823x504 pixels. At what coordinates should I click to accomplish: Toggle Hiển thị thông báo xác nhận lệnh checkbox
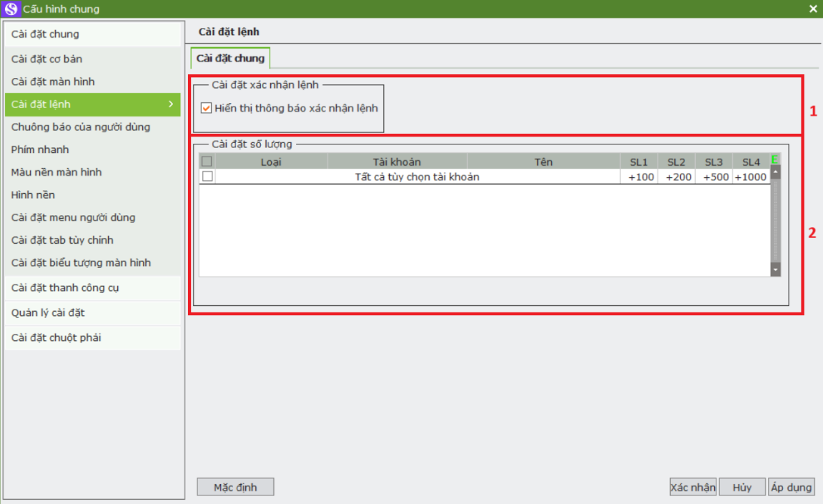[x=207, y=109]
